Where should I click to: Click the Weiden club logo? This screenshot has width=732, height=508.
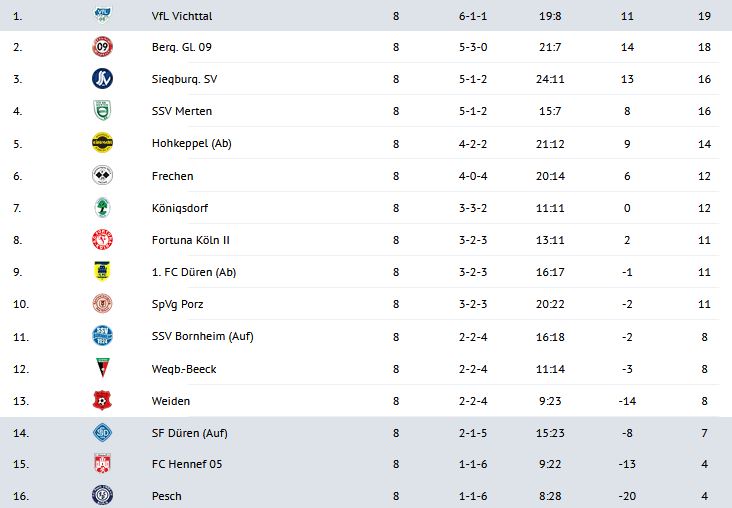click(102, 401)
